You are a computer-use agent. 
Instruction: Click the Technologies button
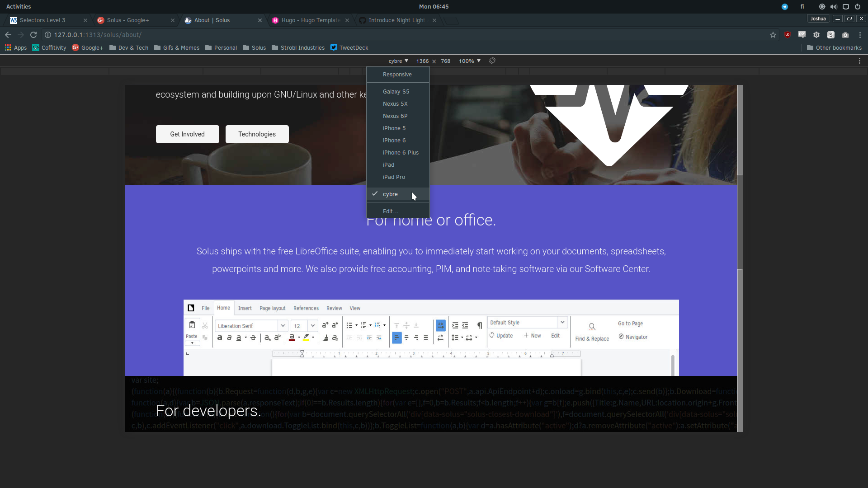pyautogui.click(x=257, y=134)
